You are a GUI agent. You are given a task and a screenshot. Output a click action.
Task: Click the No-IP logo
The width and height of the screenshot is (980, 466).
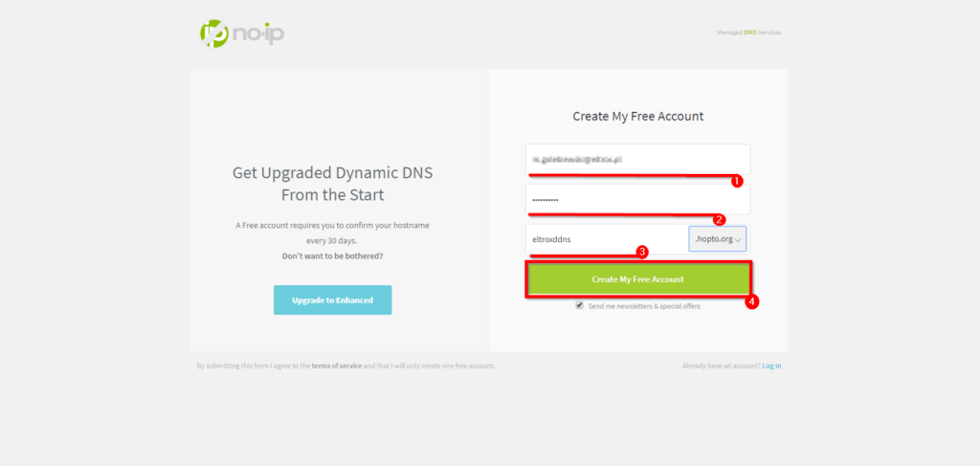click(242, 33)
